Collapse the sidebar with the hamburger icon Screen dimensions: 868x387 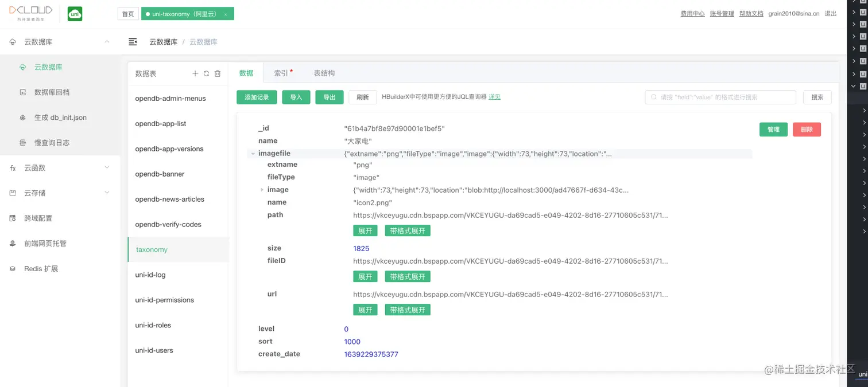pos(133,42)
